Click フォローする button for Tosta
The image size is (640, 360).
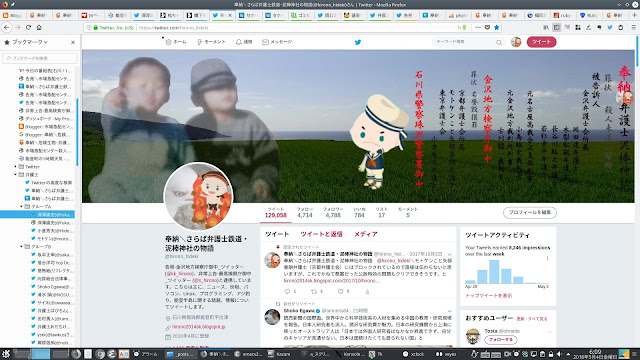501,340
